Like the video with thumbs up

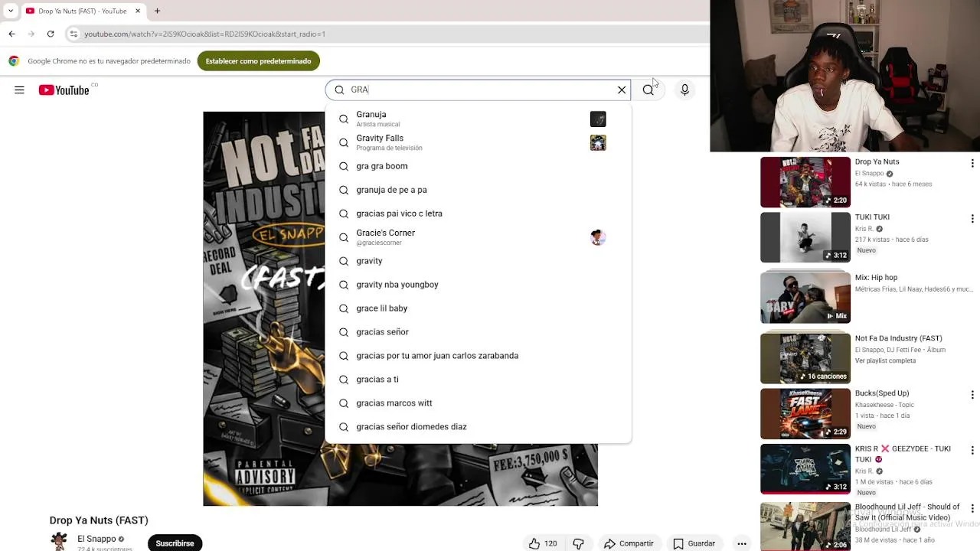coord(542,543)
